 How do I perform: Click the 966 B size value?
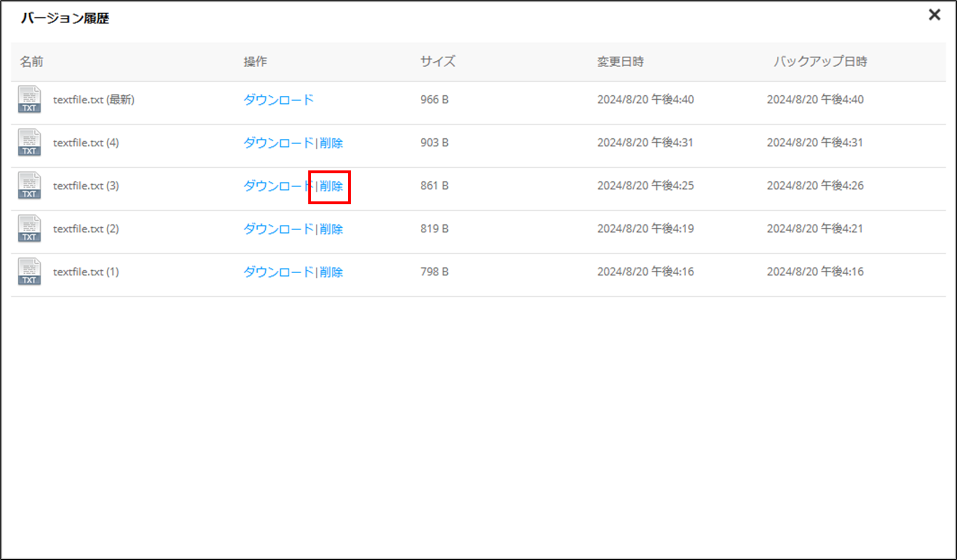click(x=435, y=99)
